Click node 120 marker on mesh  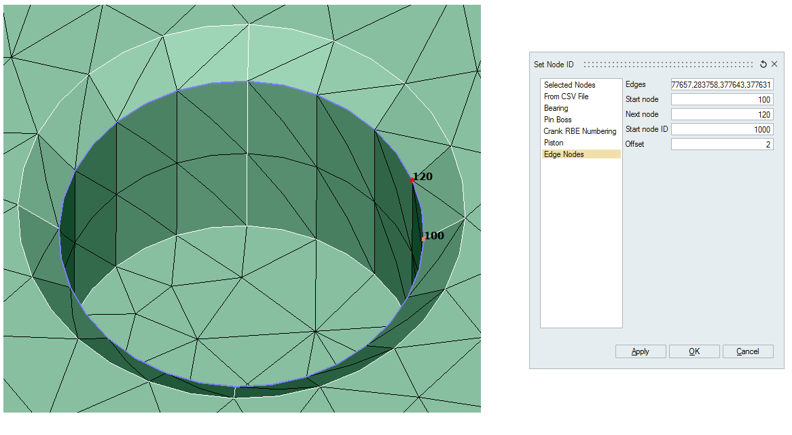[x=412, y=181]
